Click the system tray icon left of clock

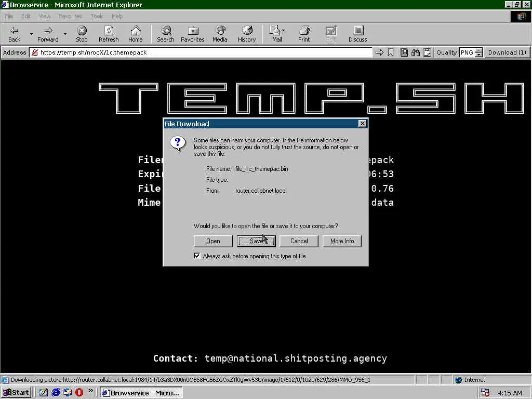pos(485,393)
